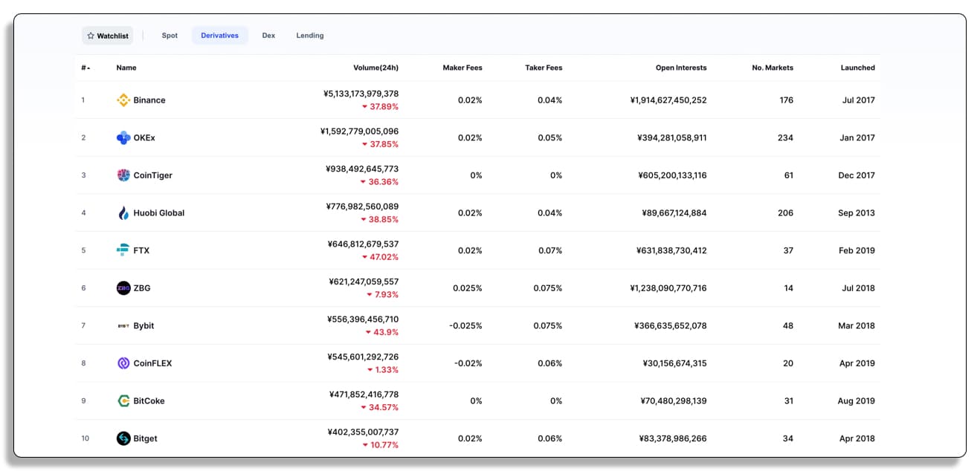980x471 pixels.
Task: Click OKEx volume ¥1,592,779,005,096
Action: click(x=360, y=131)
